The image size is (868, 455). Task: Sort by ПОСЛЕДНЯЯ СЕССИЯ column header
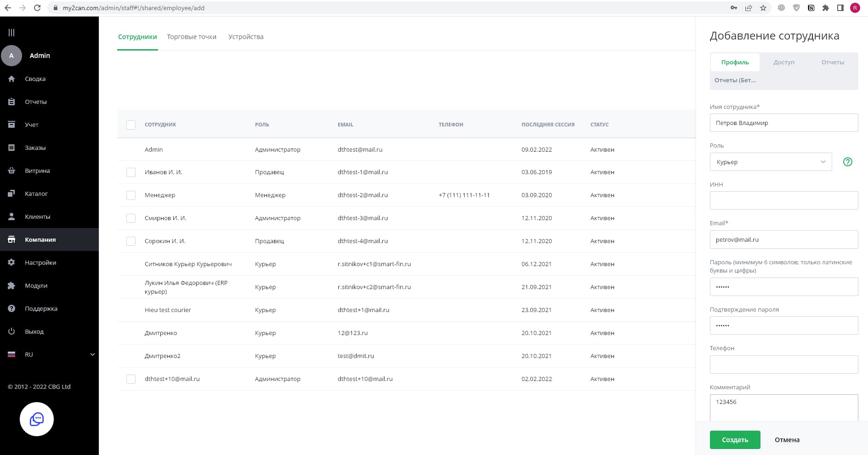[x=548, y=125]
